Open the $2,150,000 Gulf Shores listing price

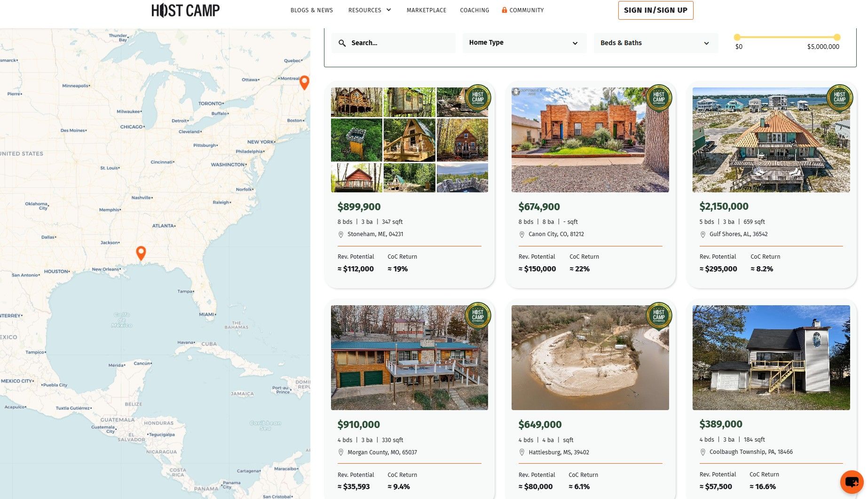tap(724, 206)
